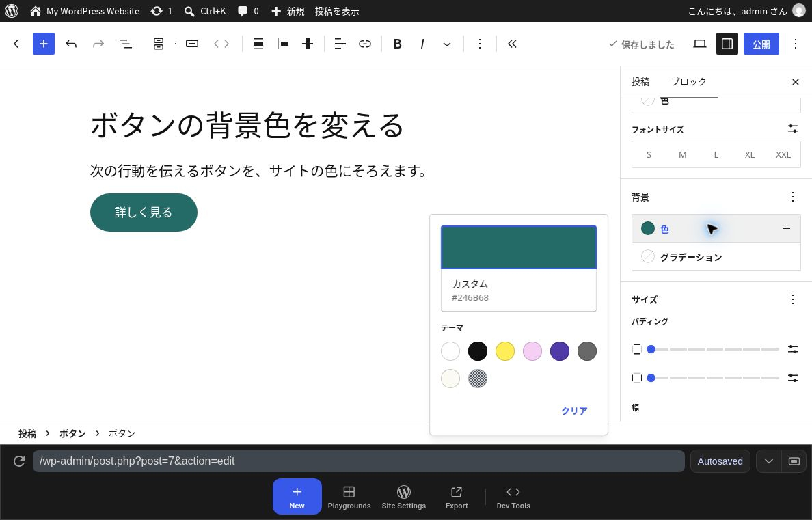Image resolution: width=812 pixels, height=520 pixels.
Task: Click the blue New button
Action: [297, 497]
